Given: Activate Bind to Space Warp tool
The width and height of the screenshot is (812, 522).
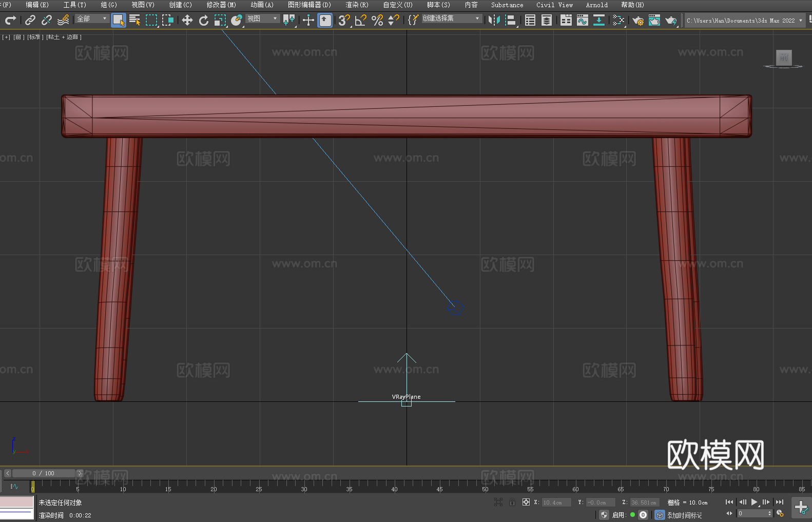Looking at the screenshot, I should pyautogui.click(x=63, y=20).
